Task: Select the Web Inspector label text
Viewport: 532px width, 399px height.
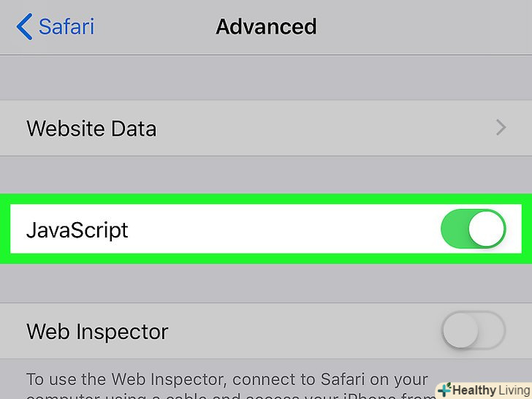Action: (97, 332)
